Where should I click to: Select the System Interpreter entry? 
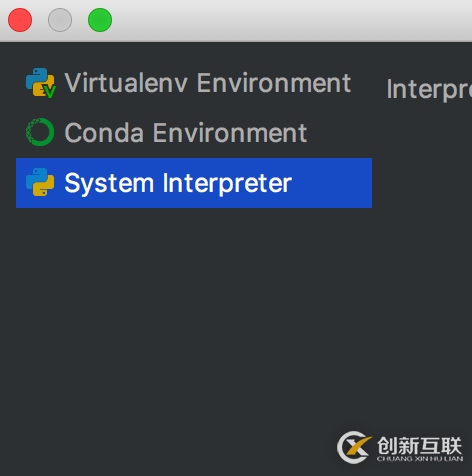click(x=194, y=183)
